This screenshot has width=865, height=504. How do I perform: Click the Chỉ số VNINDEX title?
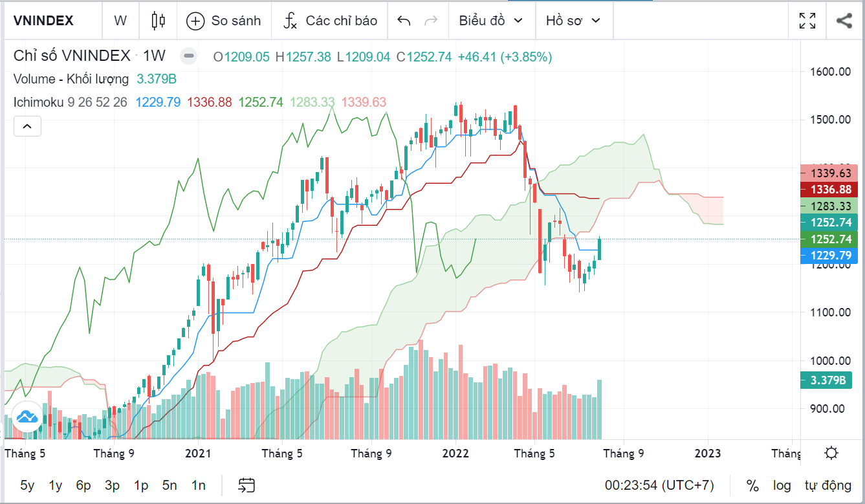tap(72, 56)
